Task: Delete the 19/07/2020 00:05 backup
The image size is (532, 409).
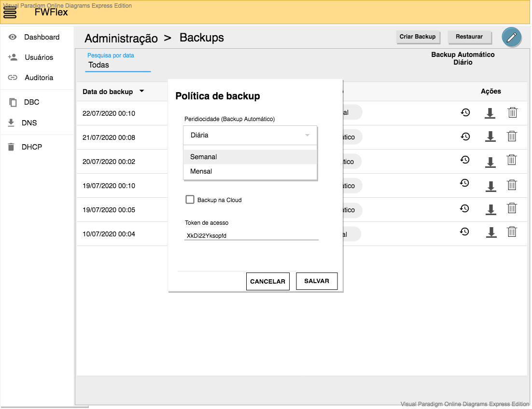Action: click(x=512, y=208)
